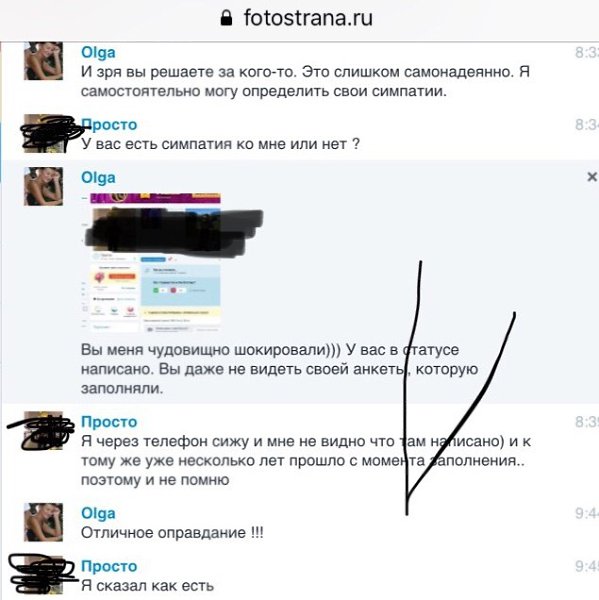
Task: Open the Olga name link at the top
Action: pyautogui.click(x=98, y=52)
